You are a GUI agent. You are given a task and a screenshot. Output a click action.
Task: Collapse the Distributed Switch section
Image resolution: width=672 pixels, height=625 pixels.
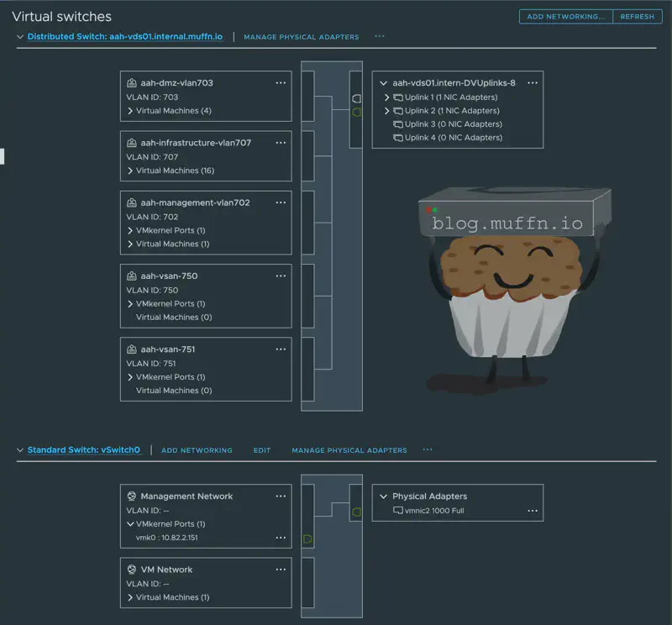(20, 37)
